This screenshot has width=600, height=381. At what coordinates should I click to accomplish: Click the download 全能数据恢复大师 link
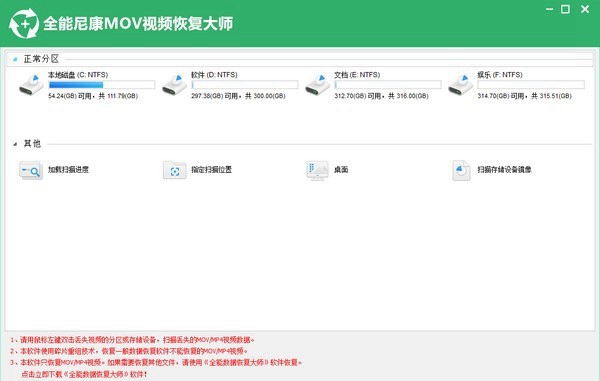[84, 374]
